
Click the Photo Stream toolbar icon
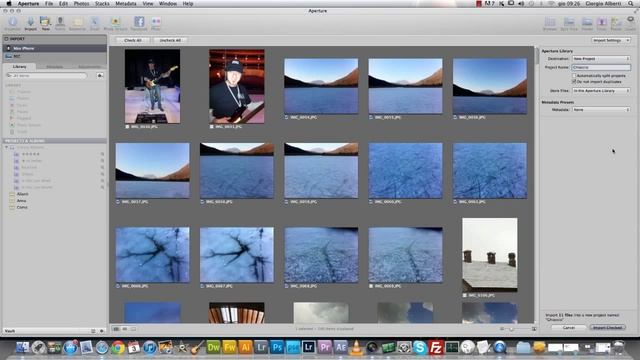(115, 23)
